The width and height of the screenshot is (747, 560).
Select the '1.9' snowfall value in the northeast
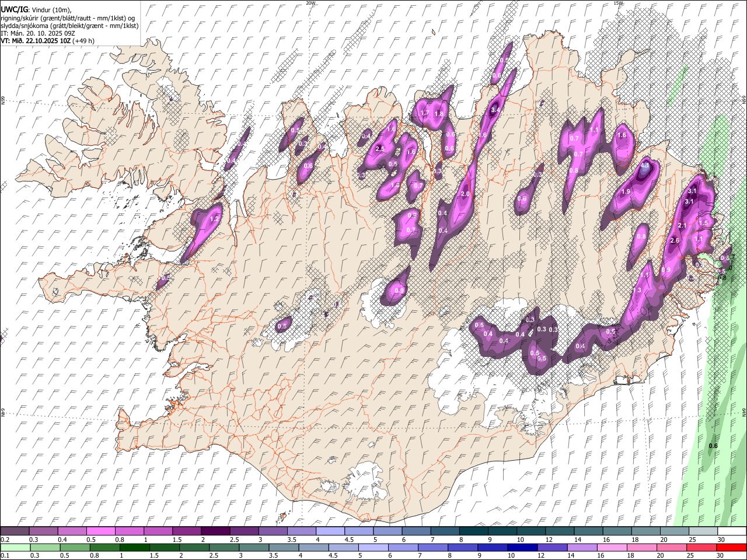click(626, 192)
